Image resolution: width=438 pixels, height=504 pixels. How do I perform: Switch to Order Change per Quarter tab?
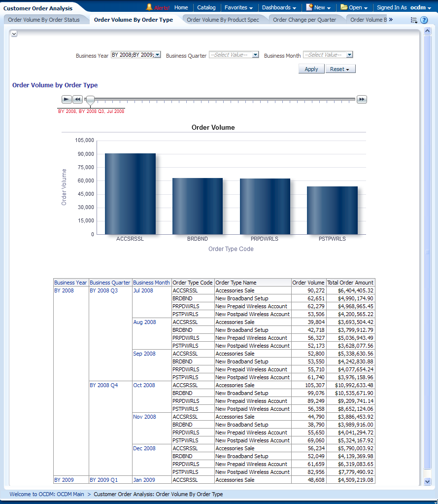pos(304,20)
